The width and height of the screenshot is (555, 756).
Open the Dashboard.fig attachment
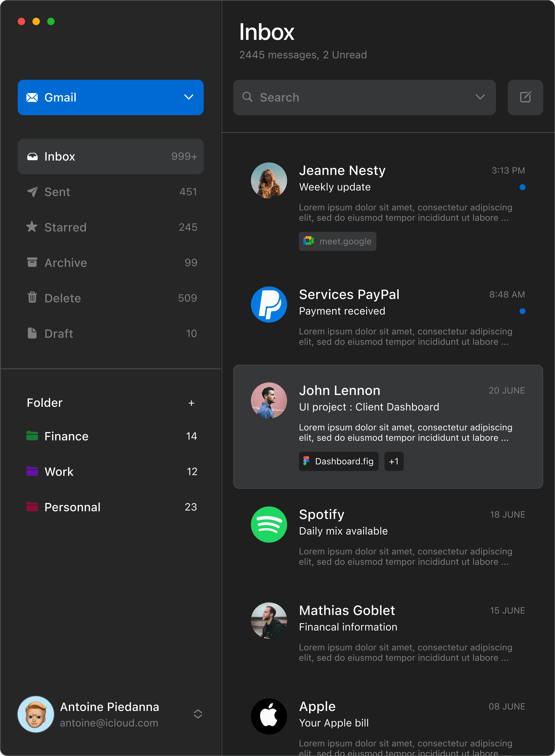point(338,461)
